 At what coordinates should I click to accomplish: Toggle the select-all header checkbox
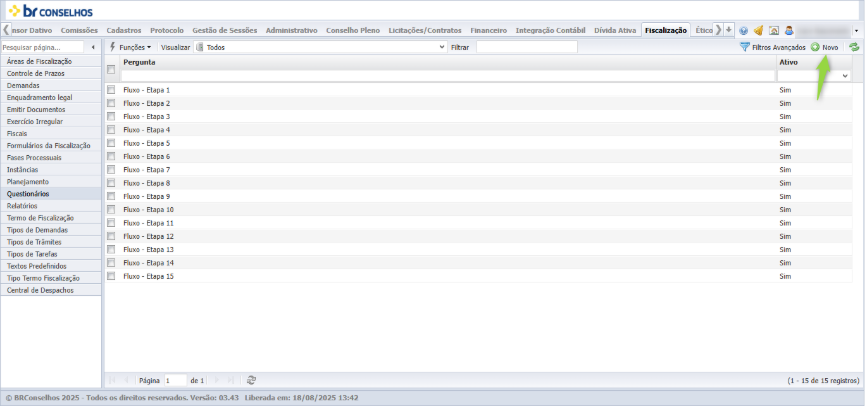(111, 70)
